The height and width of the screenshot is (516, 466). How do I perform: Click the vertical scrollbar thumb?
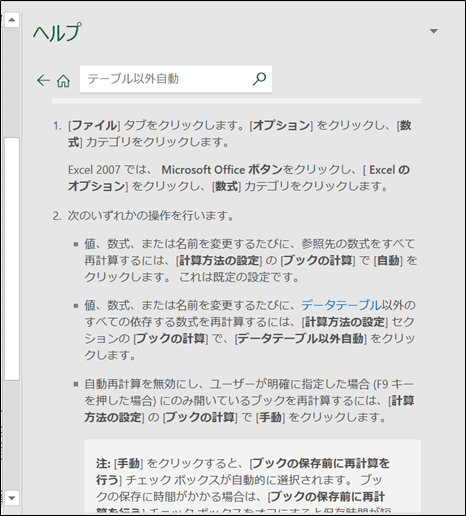pos(12,258)
